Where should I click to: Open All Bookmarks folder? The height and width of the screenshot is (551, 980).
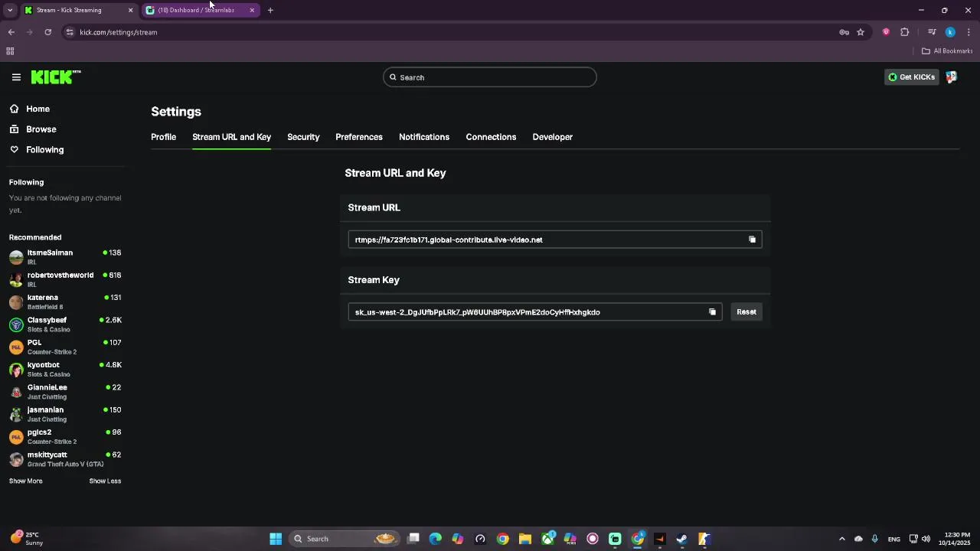pyautogui.click(x=947, y=51)
